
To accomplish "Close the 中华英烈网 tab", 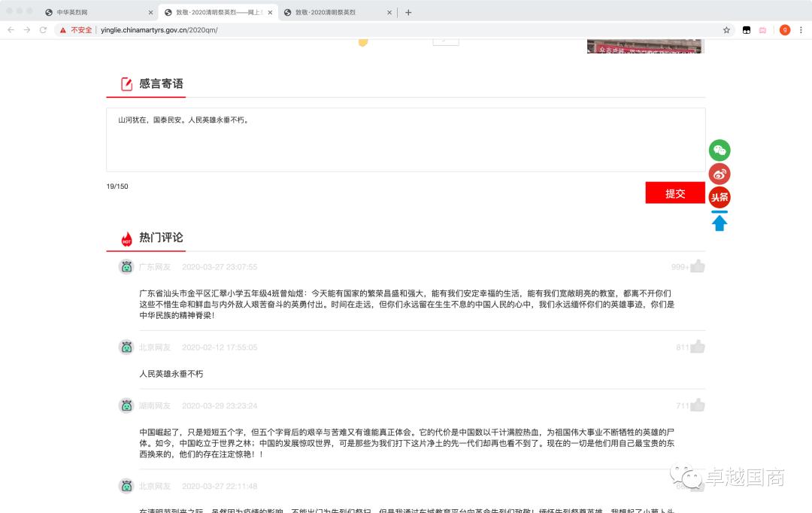I will pos(150,12).
